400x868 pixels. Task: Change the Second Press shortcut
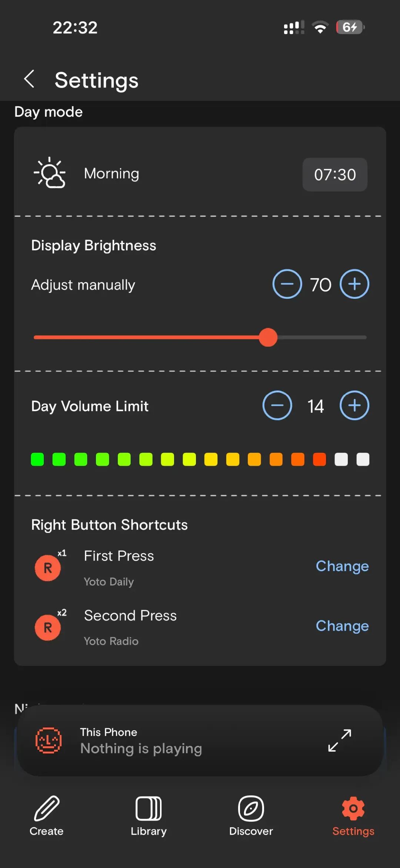pos(342,626)
